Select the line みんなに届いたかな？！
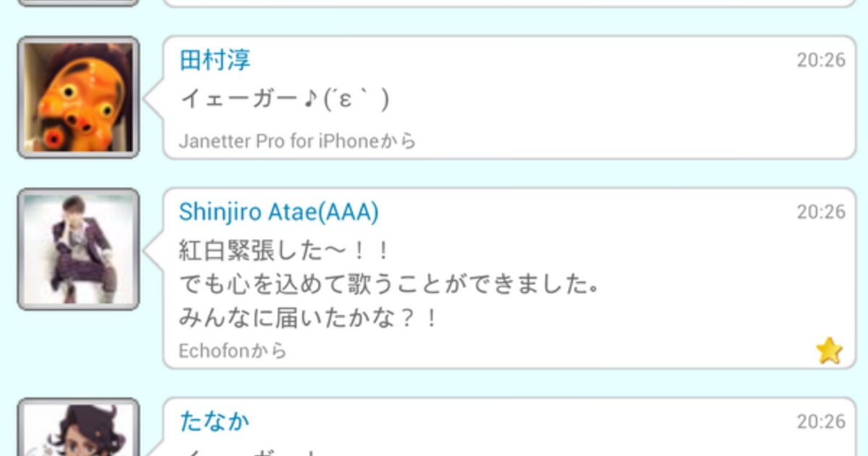The width and height of the screenshot is (868, 456). [309, 318]
